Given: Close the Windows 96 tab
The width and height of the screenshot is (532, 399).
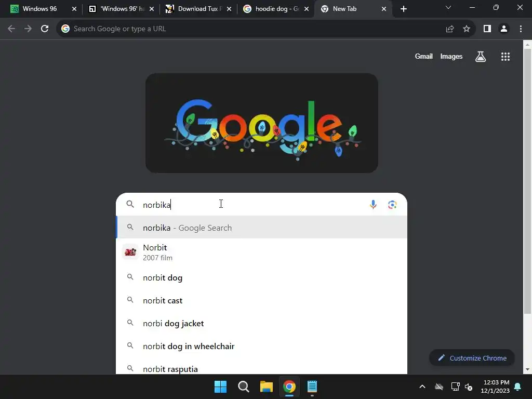Looking at the screenshot, I should pyautogui.click(x=74, y=9).
